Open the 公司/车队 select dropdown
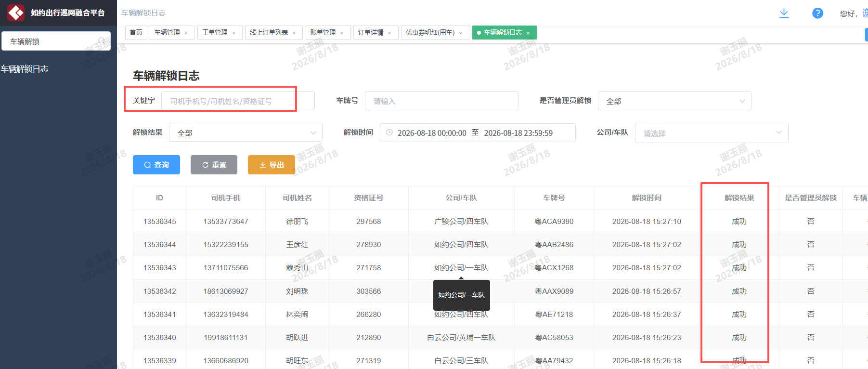 coord(712,133)
